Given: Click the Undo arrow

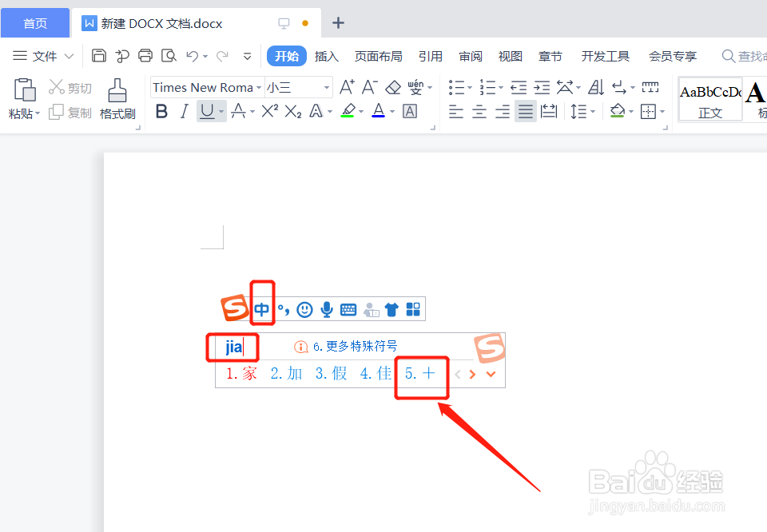Looking at the screenshot, I should click(192, 56).
